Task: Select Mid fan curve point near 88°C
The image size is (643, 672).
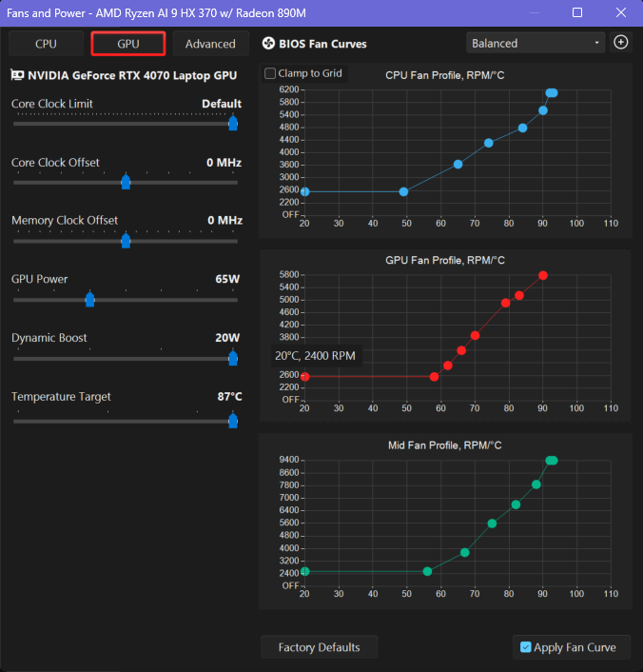Action: pyautogui.click(x=536, y=484)
